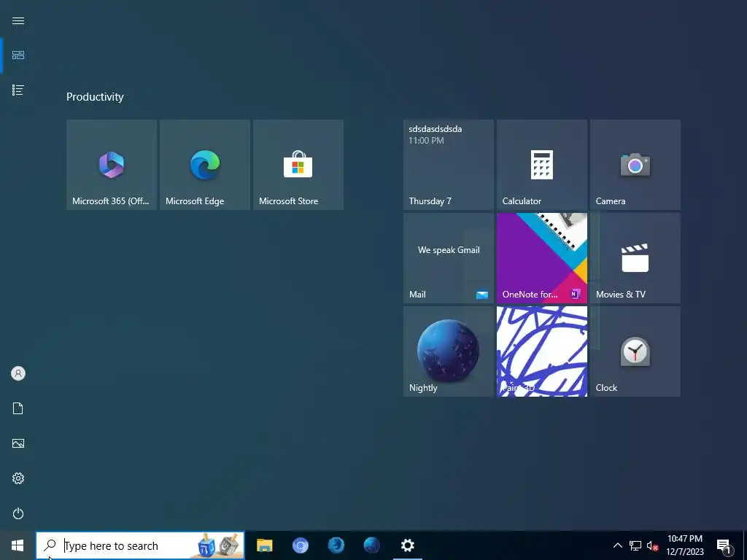Open the Microsoft Edge tile

tap(205, 165)
